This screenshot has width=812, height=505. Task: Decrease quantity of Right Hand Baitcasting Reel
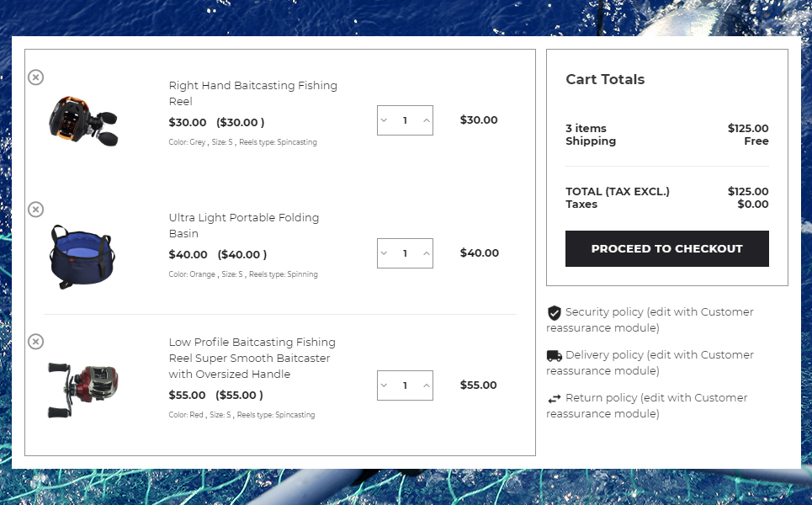384,120
